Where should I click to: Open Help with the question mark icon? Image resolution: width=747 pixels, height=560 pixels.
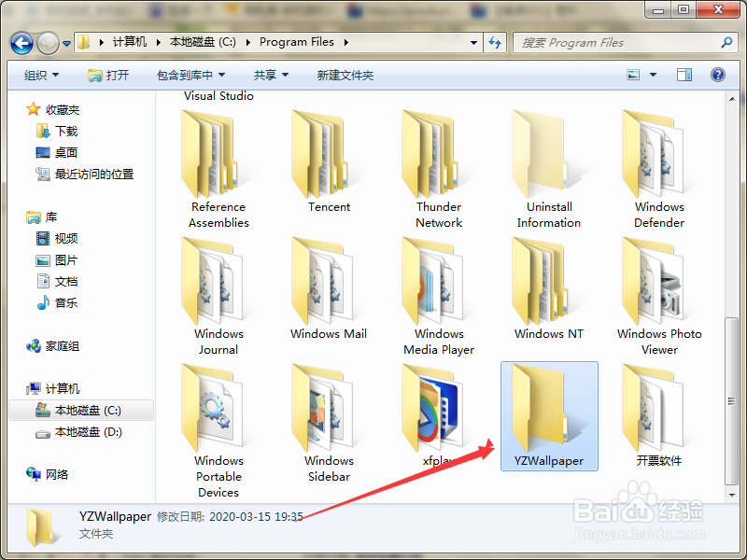click(x=717, y=75)
